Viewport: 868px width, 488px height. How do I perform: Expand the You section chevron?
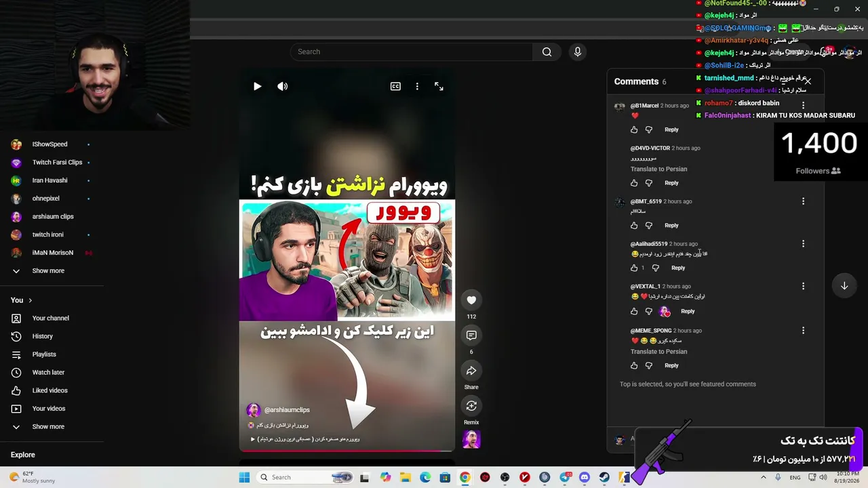pyautogui.click(x=30, y=300)
